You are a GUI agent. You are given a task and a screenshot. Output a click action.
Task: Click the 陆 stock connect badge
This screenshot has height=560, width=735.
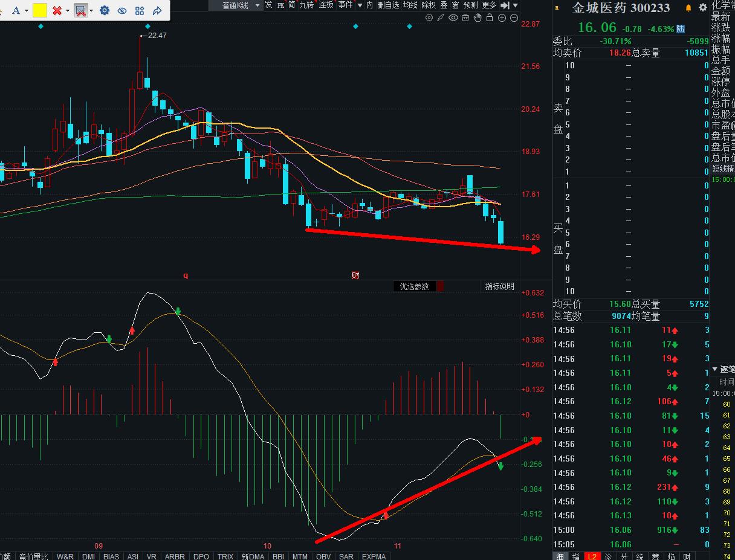[681, 28]
